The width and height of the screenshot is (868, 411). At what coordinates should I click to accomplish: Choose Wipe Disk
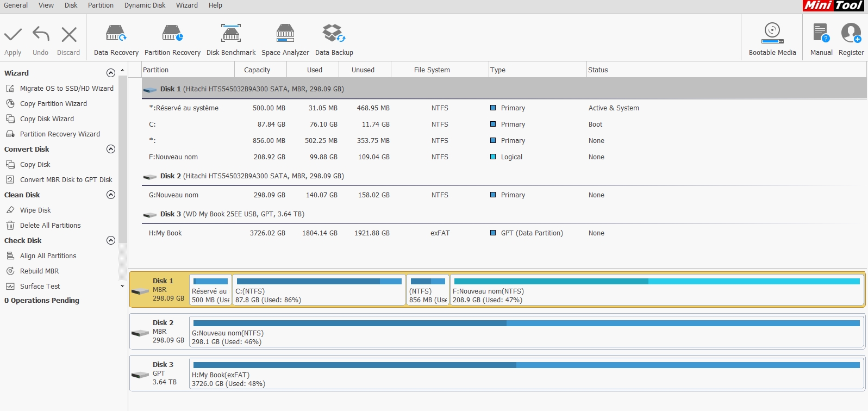[35, 210]
